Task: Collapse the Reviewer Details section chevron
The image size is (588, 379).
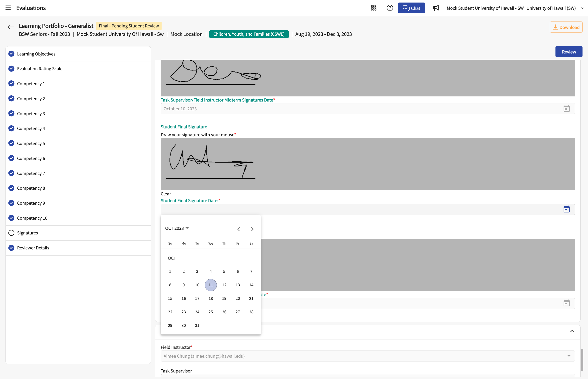Action: pos(572,331)
